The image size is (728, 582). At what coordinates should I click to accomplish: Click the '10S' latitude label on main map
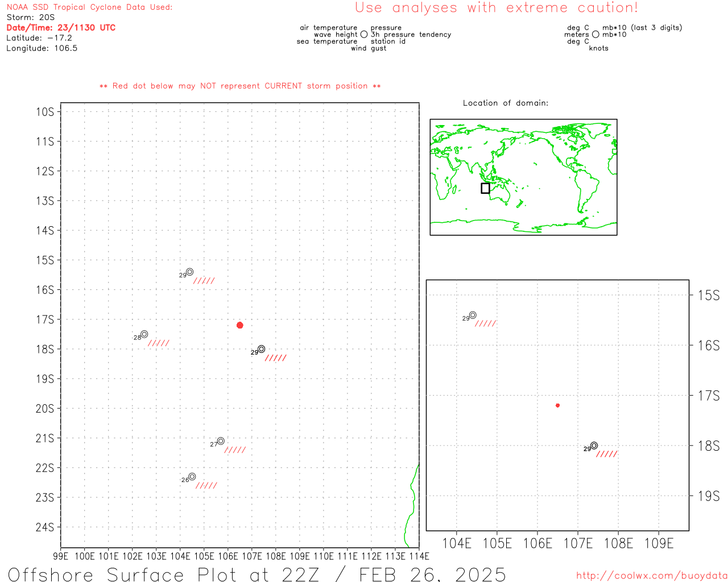45,112
